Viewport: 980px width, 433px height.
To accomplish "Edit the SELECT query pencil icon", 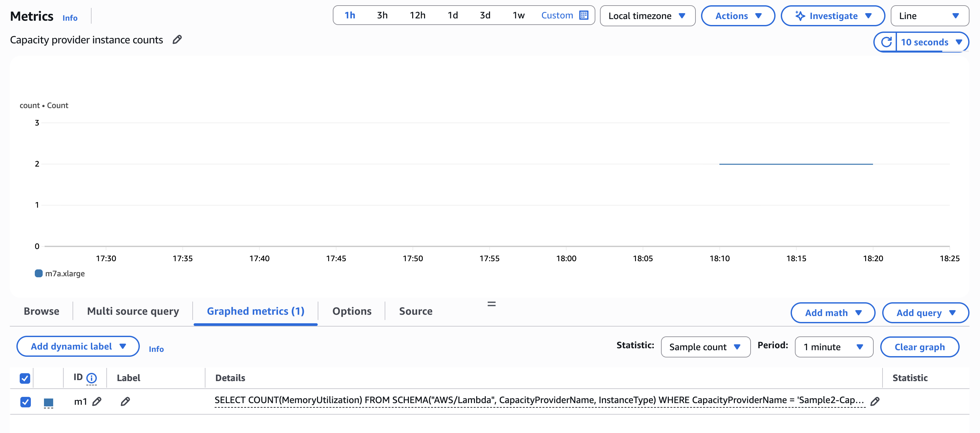I will pyautogui.click(x=875, y=401).
